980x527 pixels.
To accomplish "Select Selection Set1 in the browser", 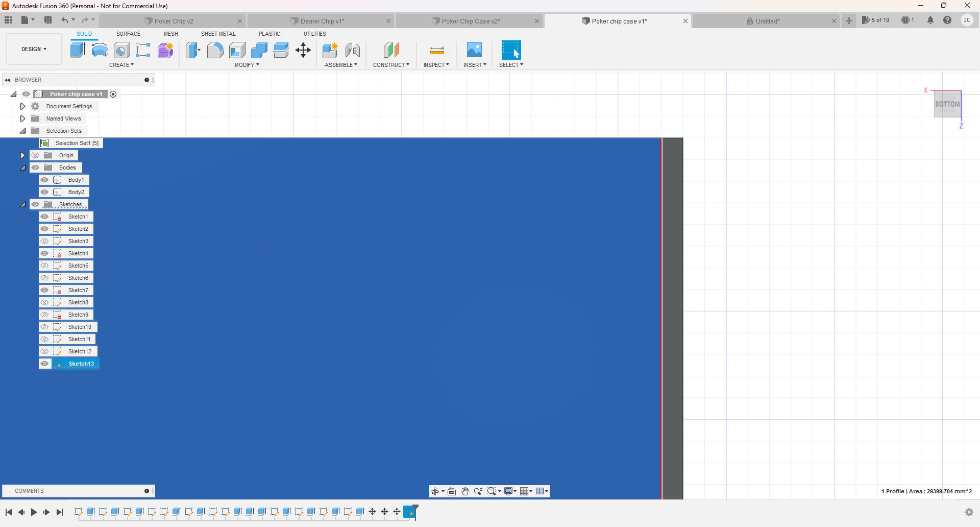I will point(77,143).
